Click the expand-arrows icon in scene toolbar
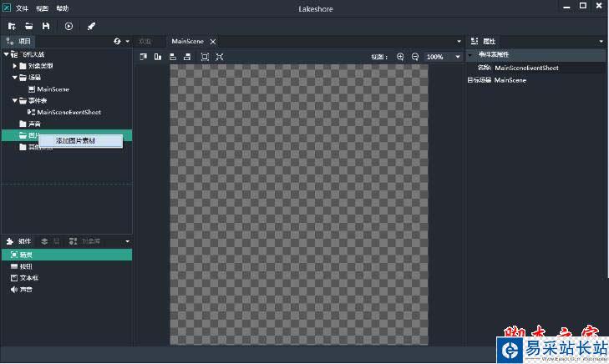Screen dimensions: 609x364 220,57
